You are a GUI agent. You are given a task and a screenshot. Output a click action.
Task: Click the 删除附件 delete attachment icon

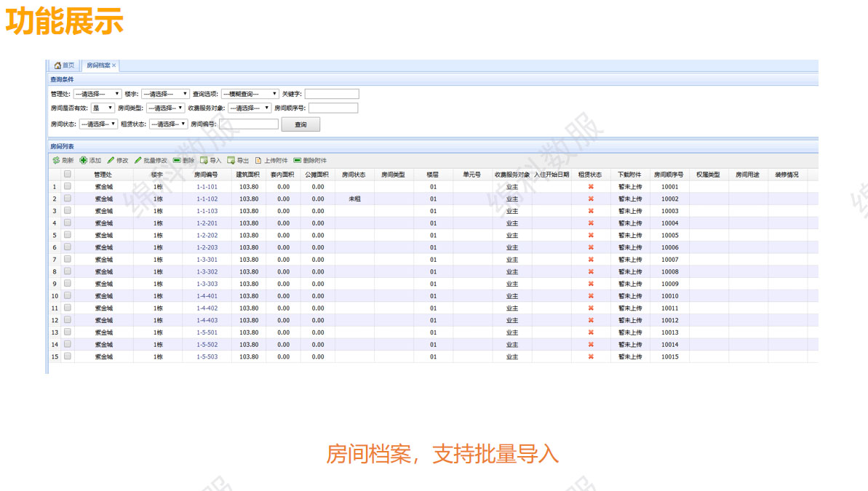pyautogui.click(x=298, y=161)
